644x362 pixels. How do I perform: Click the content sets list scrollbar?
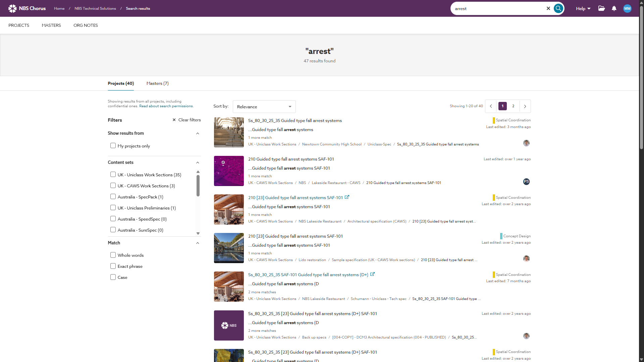[198, 186]
